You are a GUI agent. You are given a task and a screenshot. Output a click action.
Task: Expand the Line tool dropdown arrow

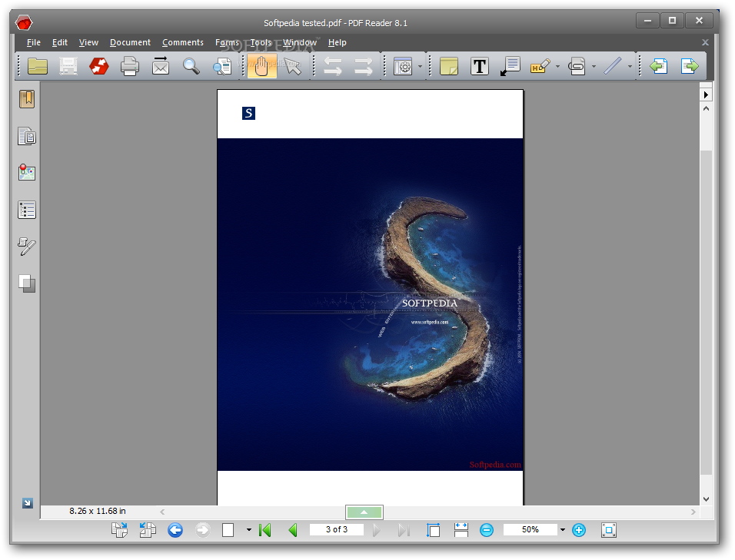630,67
